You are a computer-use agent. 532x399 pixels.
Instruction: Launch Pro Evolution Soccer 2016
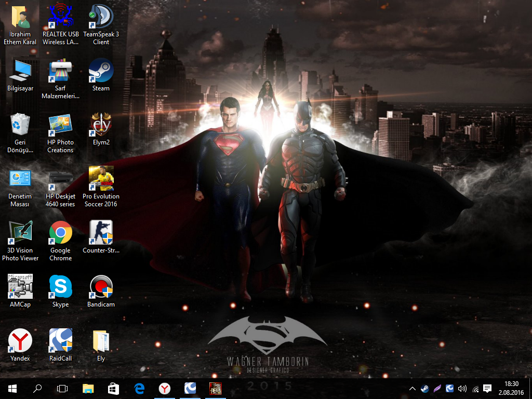click(101, 187)
